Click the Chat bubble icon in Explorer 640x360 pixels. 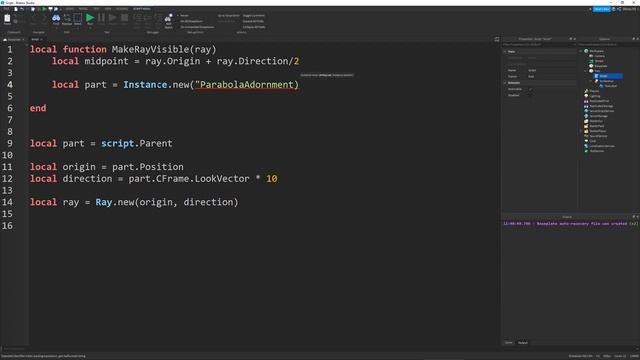click(586, 141)
